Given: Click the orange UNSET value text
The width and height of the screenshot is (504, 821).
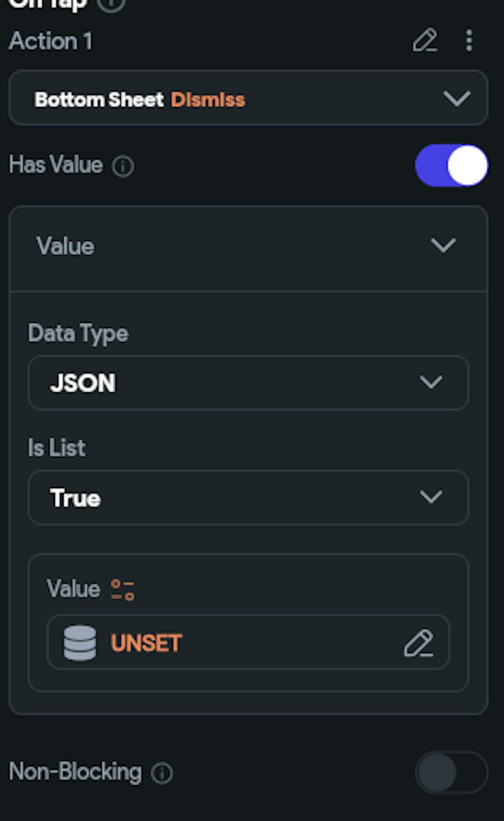Looking at the screenshot, I should point(146,643).
